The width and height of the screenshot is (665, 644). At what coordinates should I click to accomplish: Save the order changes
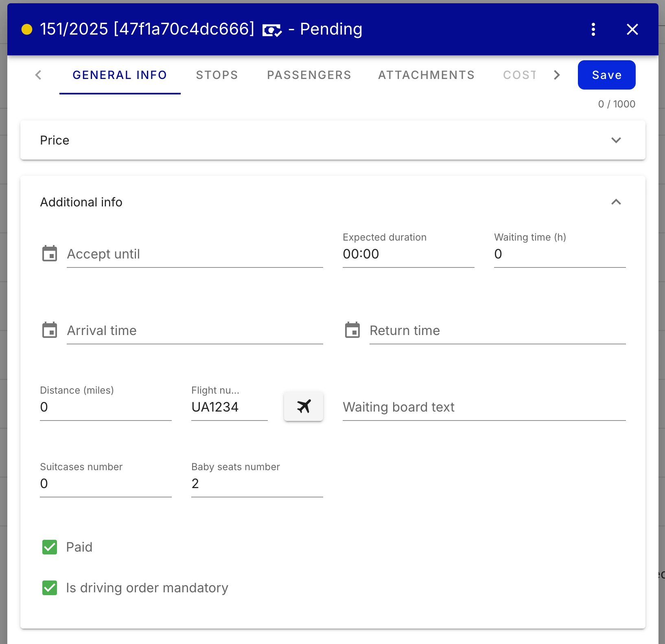click(606, 75)
